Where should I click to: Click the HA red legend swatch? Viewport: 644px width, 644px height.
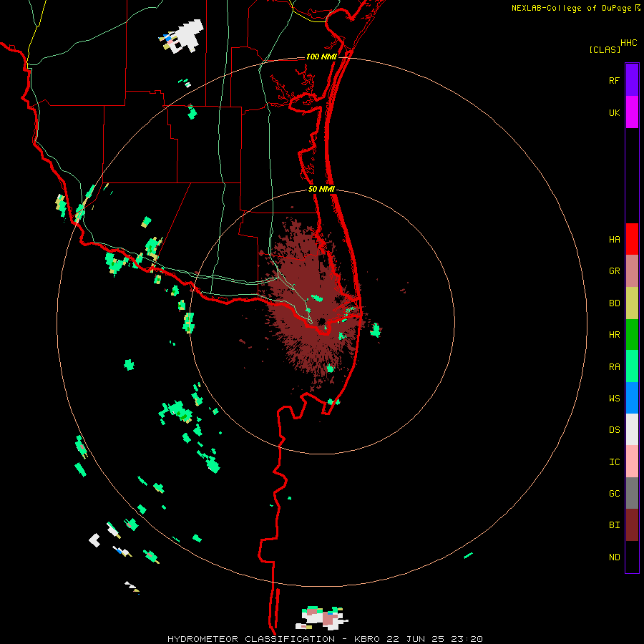pyautogui.click(x=632, y=239)
